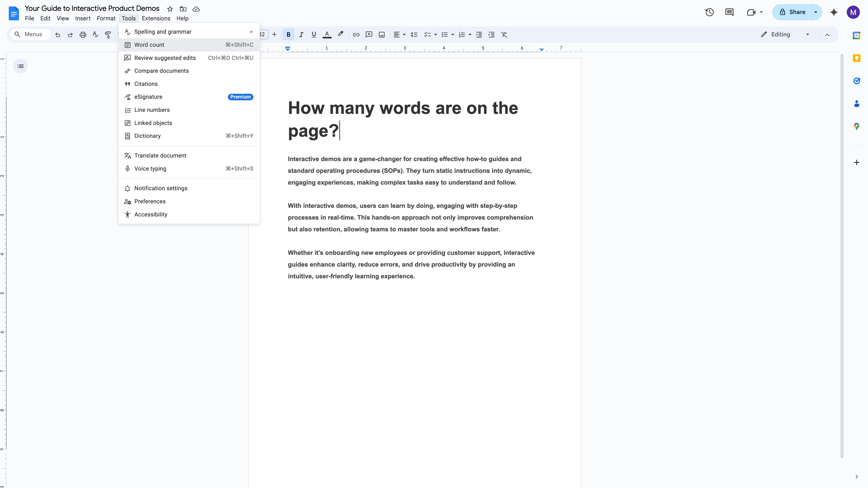868x488 pixels.
Task: Run spelling and grammar check icon
Action: point(96,35)
